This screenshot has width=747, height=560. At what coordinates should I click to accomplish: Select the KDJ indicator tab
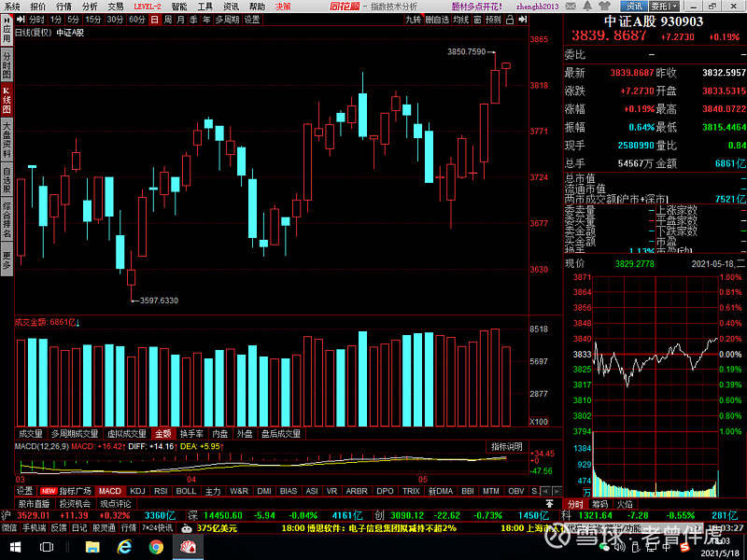click(x=137, y=491)
